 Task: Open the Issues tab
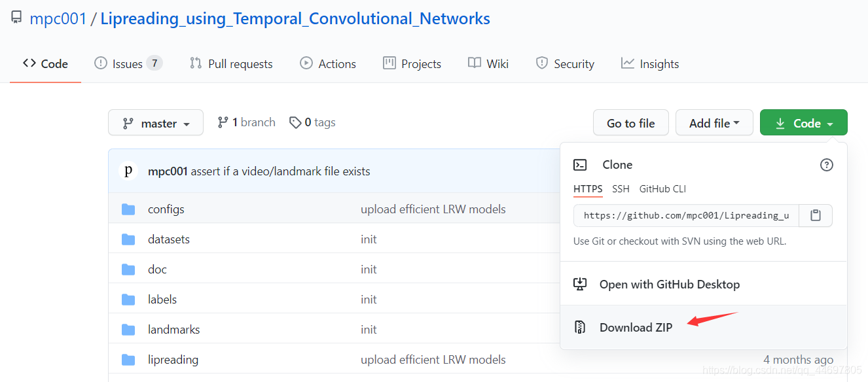[x=128, y=63]
